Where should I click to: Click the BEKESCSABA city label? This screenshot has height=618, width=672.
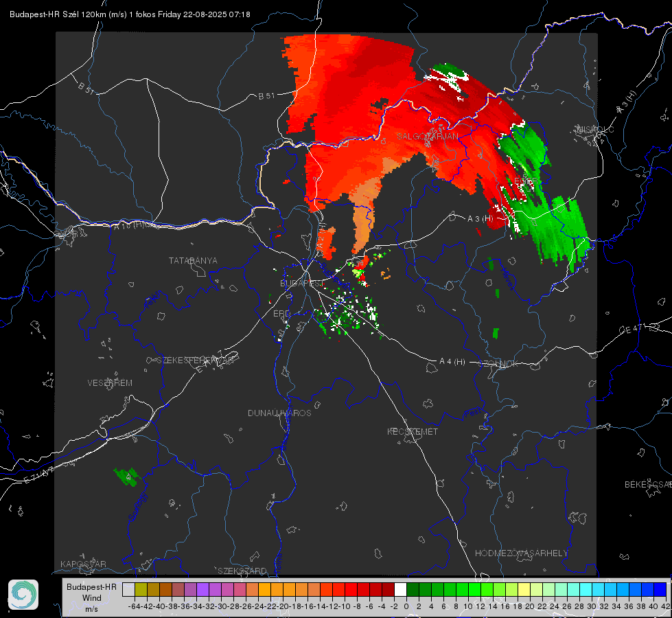click(x=648, y=485)
